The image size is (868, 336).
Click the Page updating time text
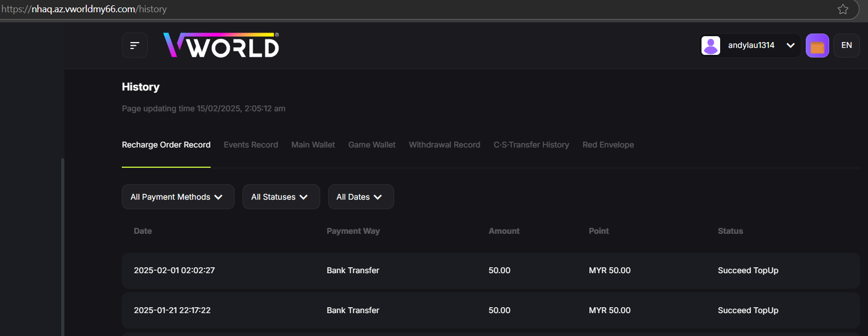click(x=204, y=109)
